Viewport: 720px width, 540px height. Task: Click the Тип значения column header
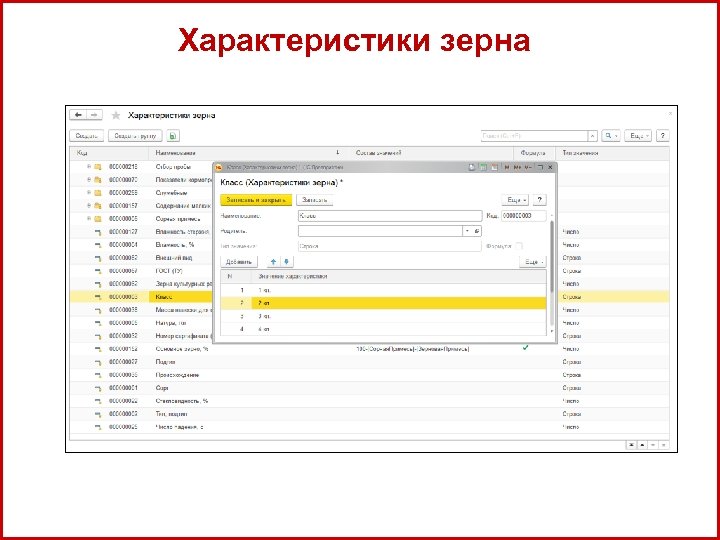pos(613,153)
